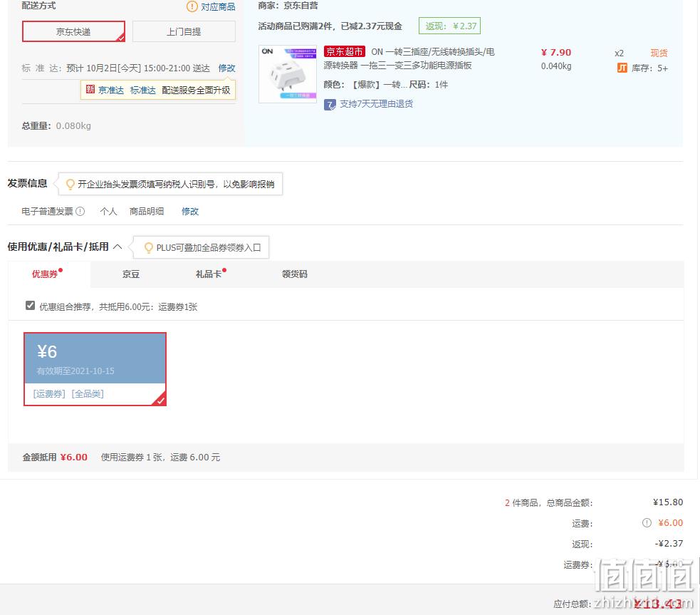Image resolution: width=700 pixels, height=615 pixels.
Task: Switch to the 京豆 tab
Action: coord(131,274)
